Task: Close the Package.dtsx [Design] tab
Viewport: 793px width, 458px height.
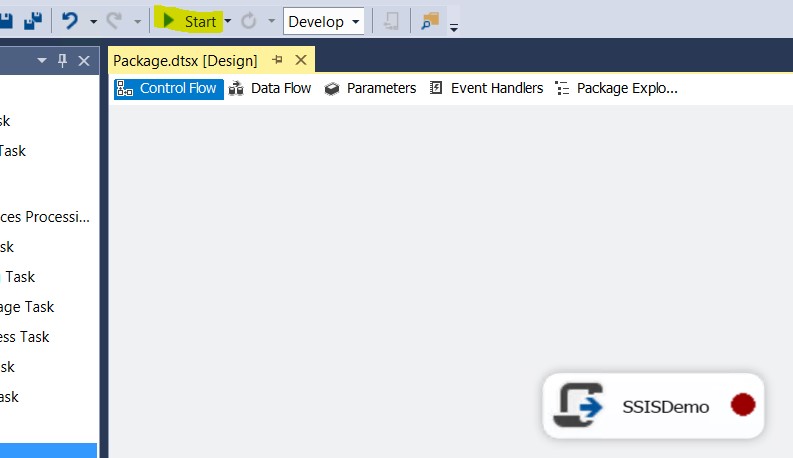Action: [300, 60]
